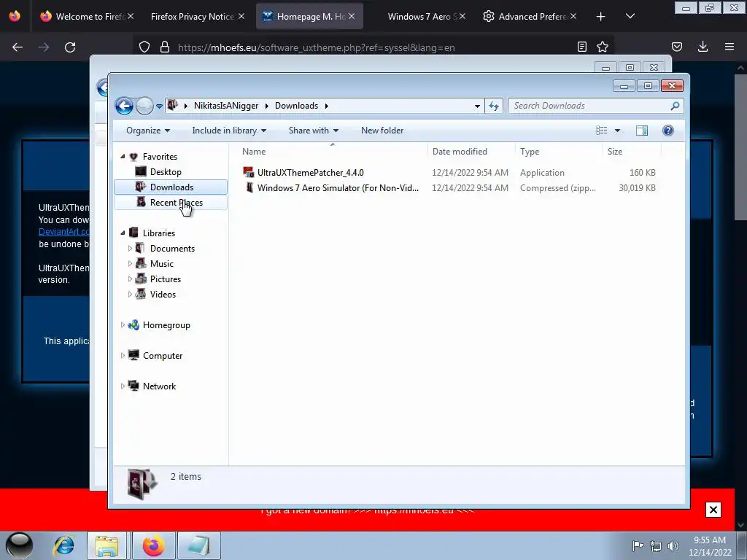747x560 pixels.
Task: Open the Firefox downloads panel
Action: point(703,47)
